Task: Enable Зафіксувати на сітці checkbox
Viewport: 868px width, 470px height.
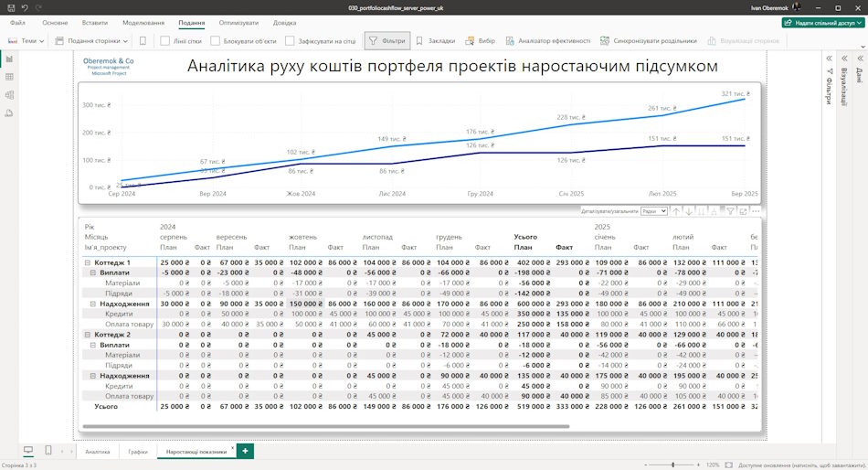Action: coord(290,40)
